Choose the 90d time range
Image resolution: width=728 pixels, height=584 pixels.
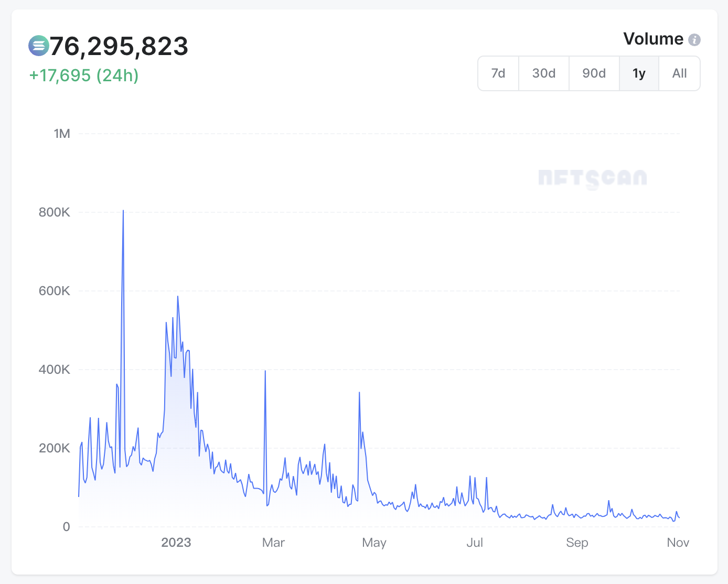pyautogui.click(x=594, y=73)
